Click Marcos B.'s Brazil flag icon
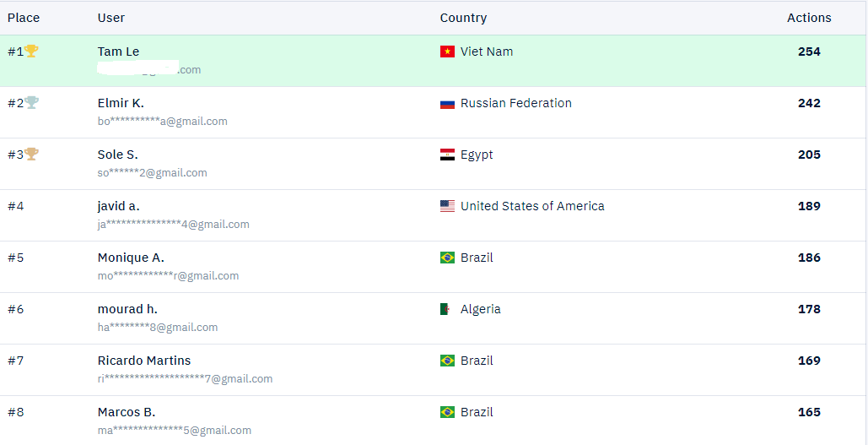This screenshot has height=445, width=868. coord(447,413)
